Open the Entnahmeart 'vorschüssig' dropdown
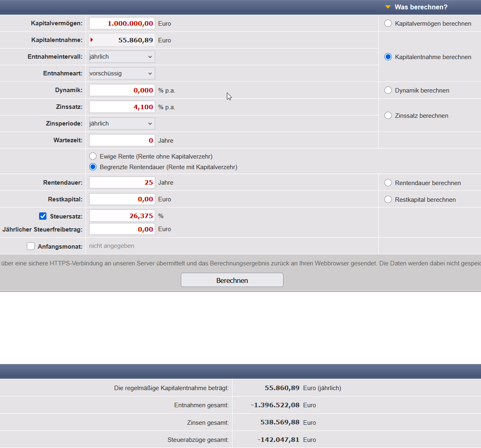Image resolution: width=481 pixels, height=448 pixels. coord(122,73)
